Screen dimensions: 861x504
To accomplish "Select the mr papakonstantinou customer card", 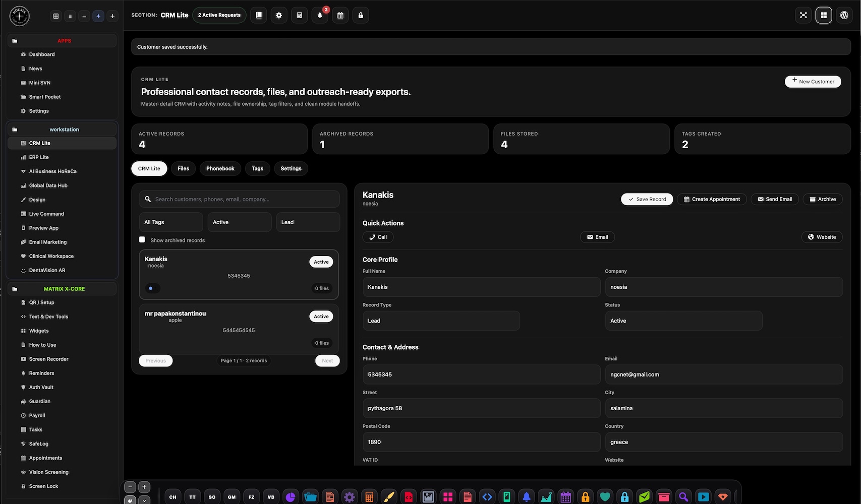I will click(x=239, y=329).
